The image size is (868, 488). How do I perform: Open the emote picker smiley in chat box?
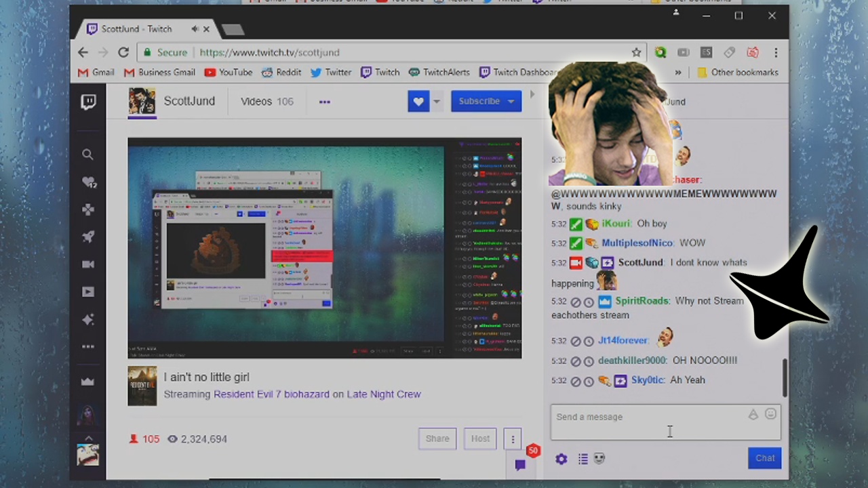(x=770, y=413)
